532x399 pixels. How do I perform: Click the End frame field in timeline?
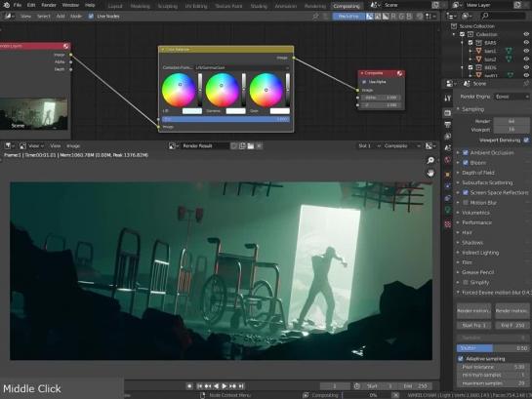click(x=416, y=386)
